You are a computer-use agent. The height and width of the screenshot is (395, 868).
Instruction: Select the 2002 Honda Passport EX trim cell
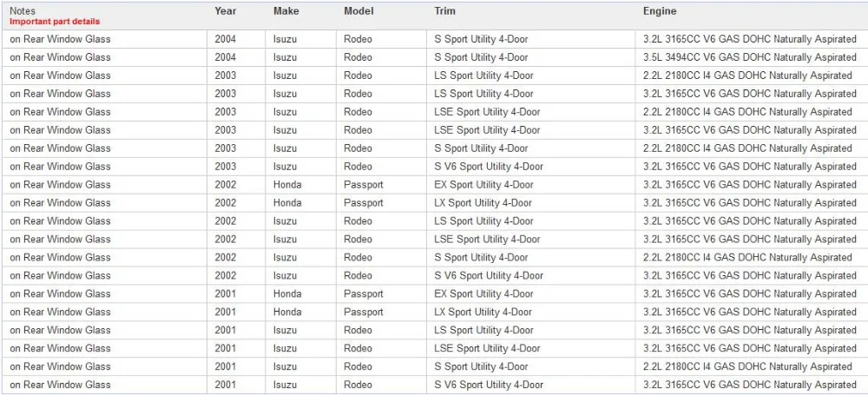coord(483,185)
